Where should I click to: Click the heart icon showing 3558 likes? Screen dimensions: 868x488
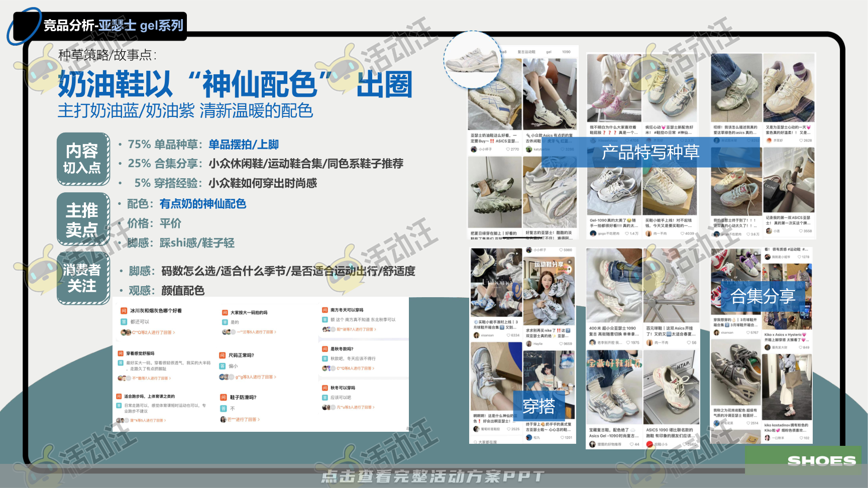pos(801,231)
